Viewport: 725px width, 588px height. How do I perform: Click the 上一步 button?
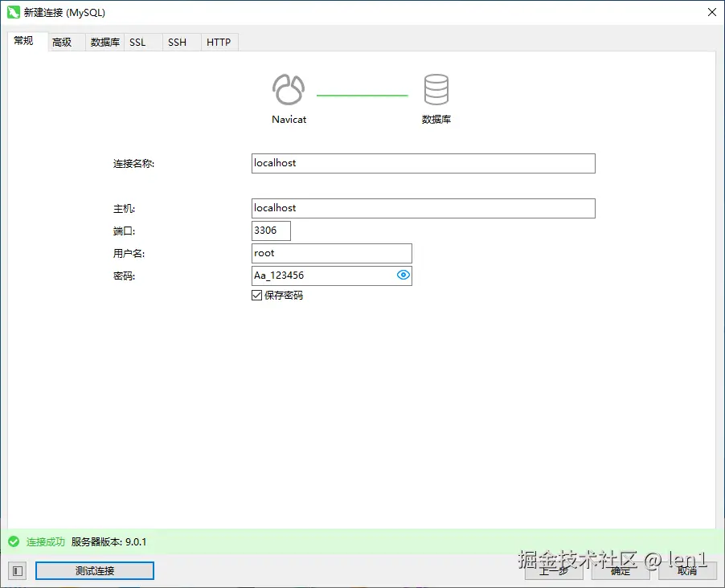tap(554, 571)
